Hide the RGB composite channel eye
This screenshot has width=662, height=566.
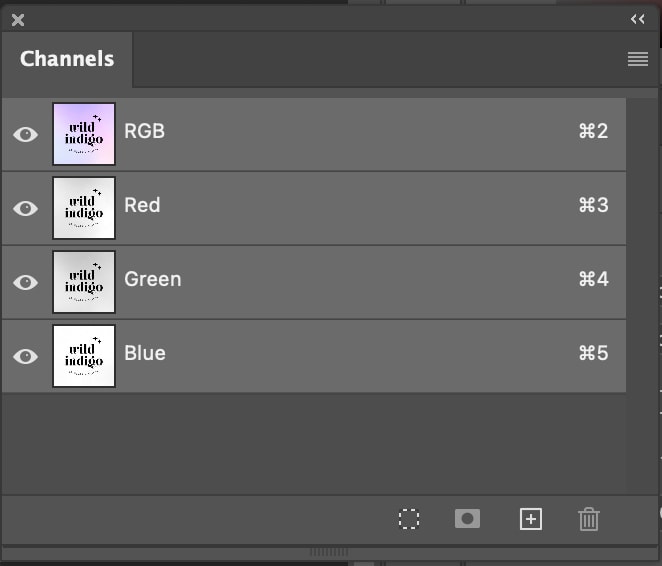pos(26,134)
